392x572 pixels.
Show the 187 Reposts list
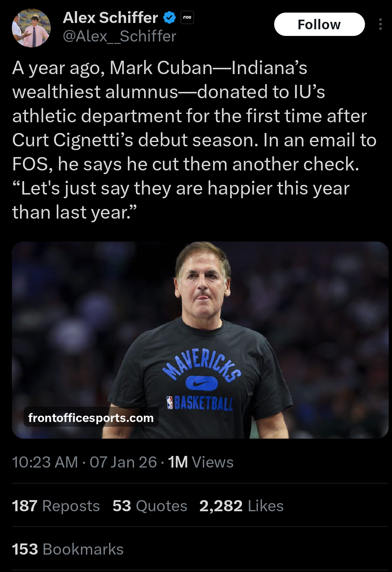pos(56,506)
